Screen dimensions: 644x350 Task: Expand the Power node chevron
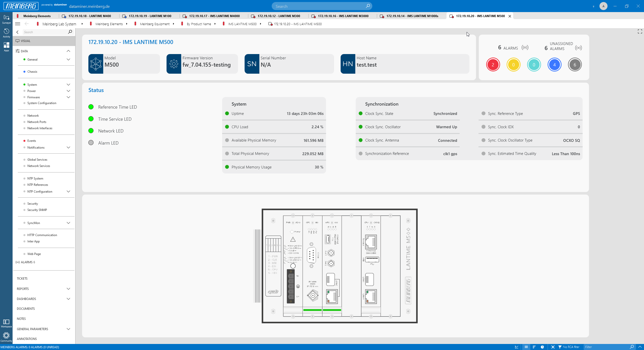pyautogui.click(x=68, y=91)
